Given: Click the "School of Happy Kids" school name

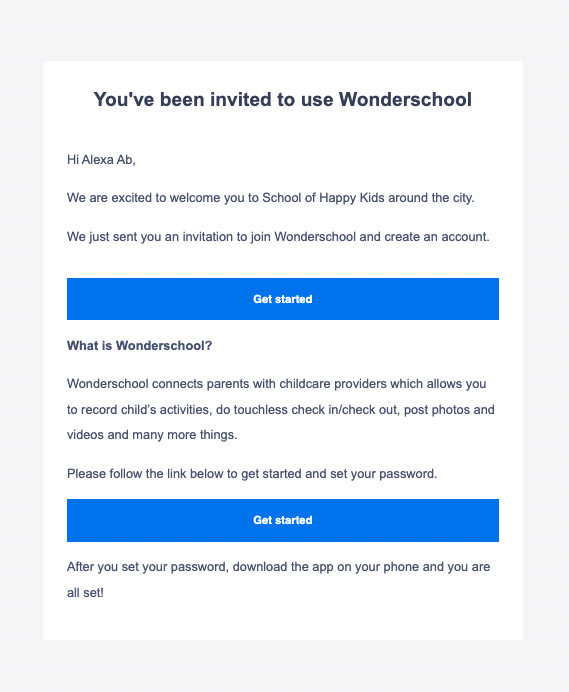Looking at the screenshot, I should point(323,198).
